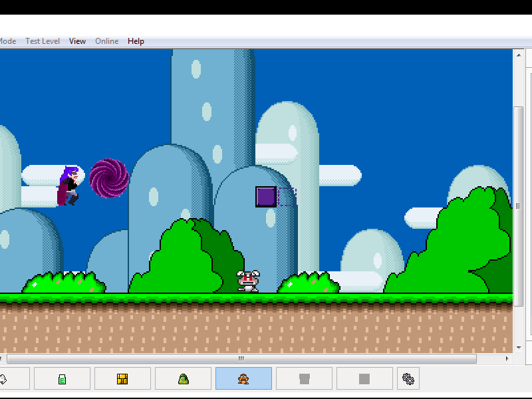The height and width of the screenshot is (399, 532).
Task: Select the blocks tool with brick icon
Action: click(122, 378)
